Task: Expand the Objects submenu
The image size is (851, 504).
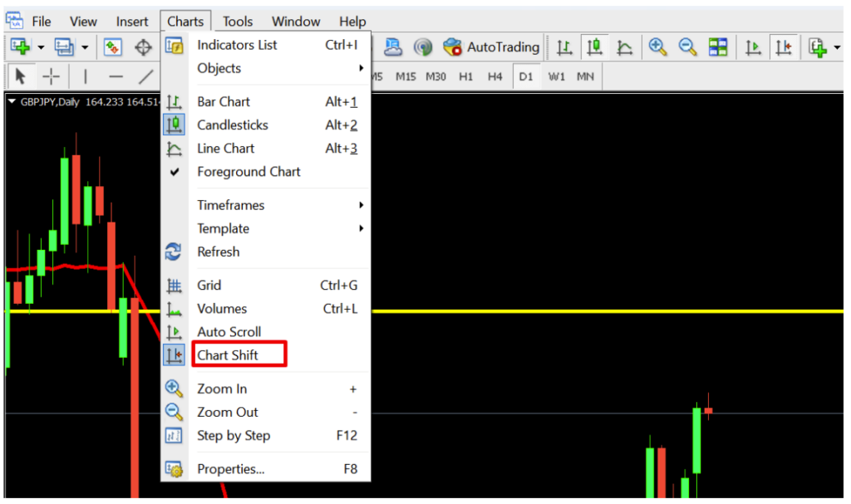Action: coord(266,68)
